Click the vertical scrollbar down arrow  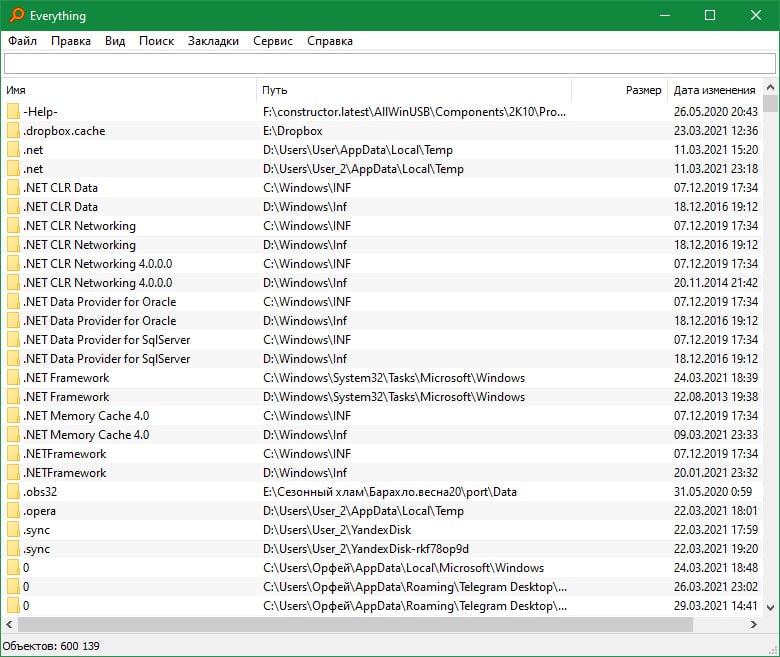click(x=770, y=608)
